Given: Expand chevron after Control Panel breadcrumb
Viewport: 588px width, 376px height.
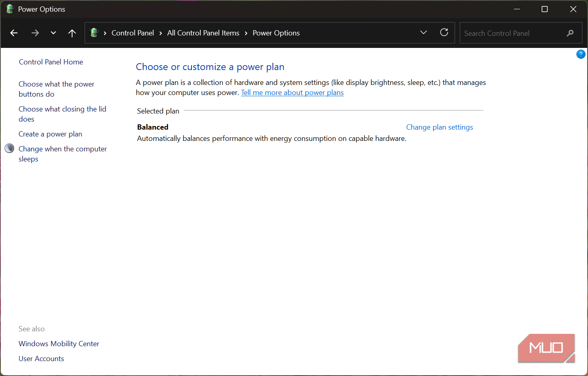Looking at the screenshot, I should pos(161,33).
